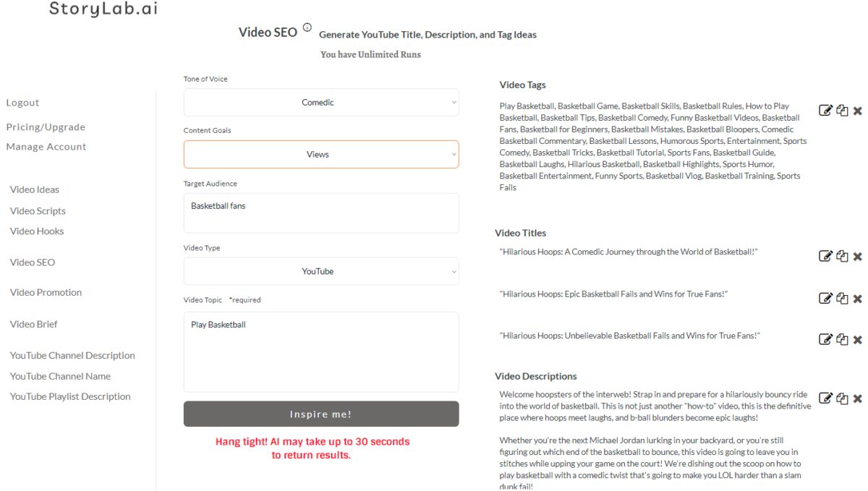This screenshot has height=491, width=868.
Task: Select the Target Audience text box
Action: coord(321,213)
